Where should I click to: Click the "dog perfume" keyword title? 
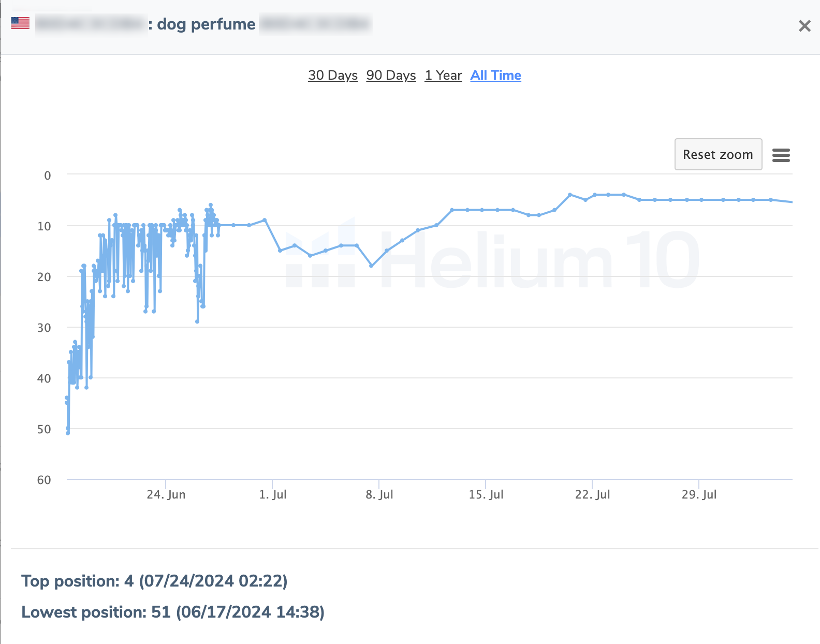(x=206, y=24)
